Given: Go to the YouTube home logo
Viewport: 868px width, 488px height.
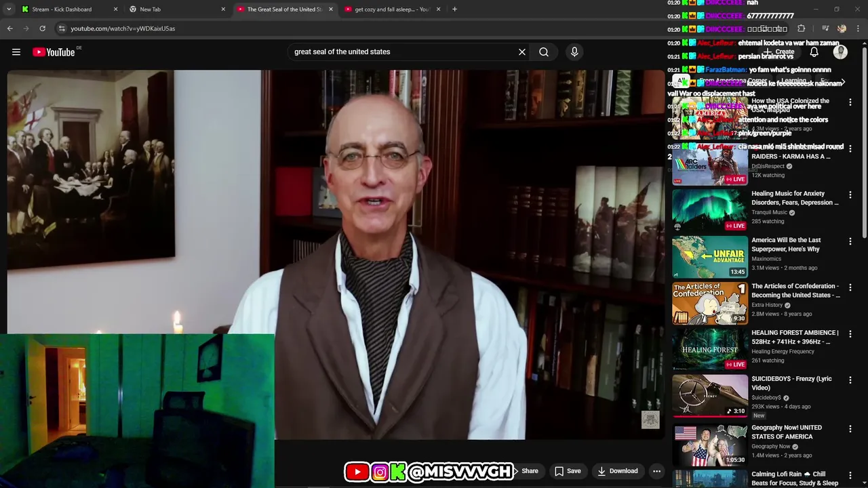Looking at the screenshot, I should (54, 52).
